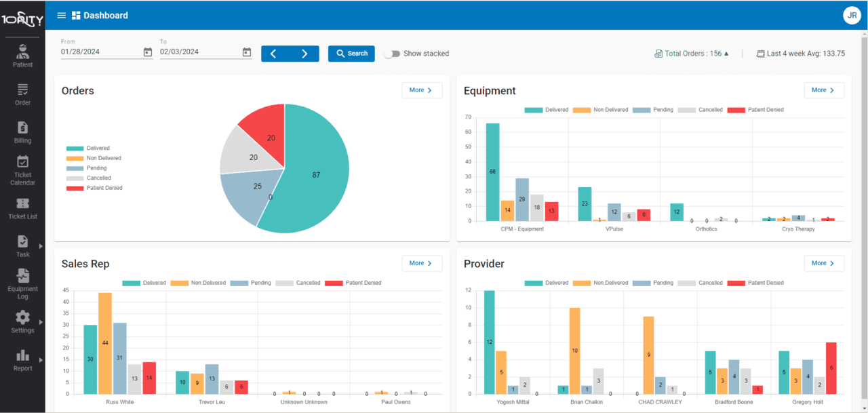The width and height of the screenshot is (868, 413).
Task: Open Ticket List in sidebar
Action: tap(22, 209)
